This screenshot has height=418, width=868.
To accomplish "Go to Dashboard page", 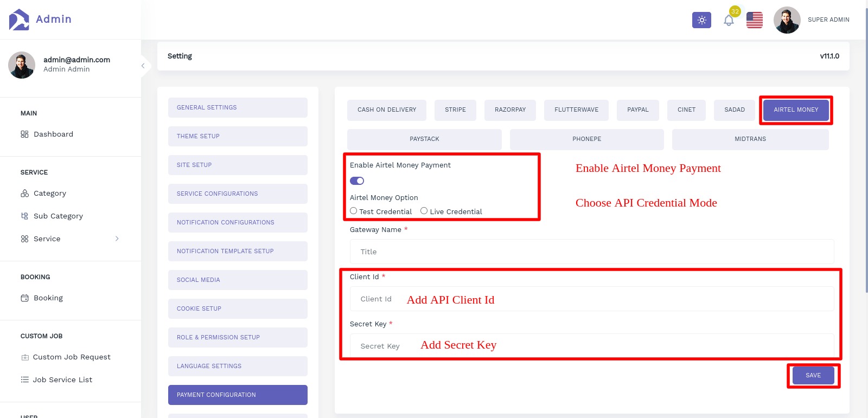I will pos(53,134).
